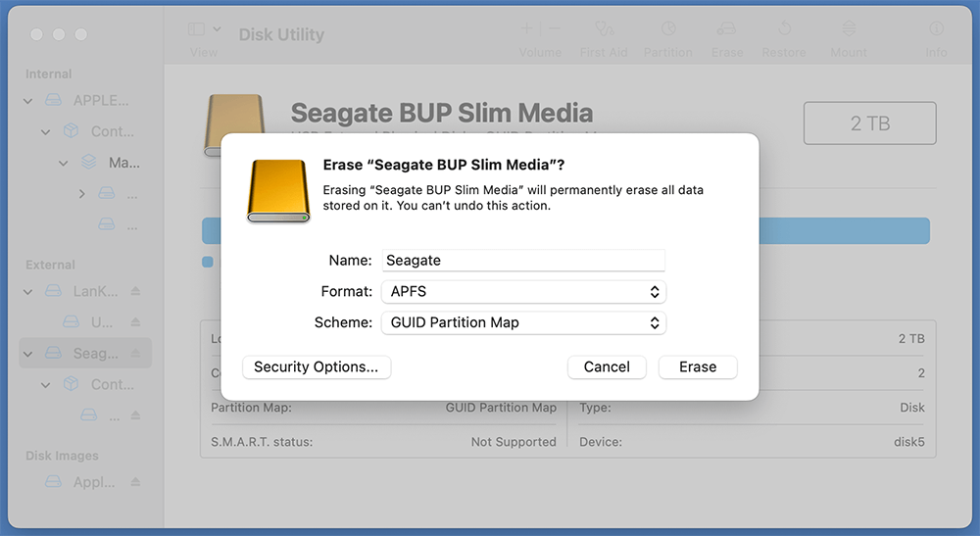Click the Erase button in dialog
This screenshot has height=536, width=980.
pyautogui.click(x=698, y=366)
